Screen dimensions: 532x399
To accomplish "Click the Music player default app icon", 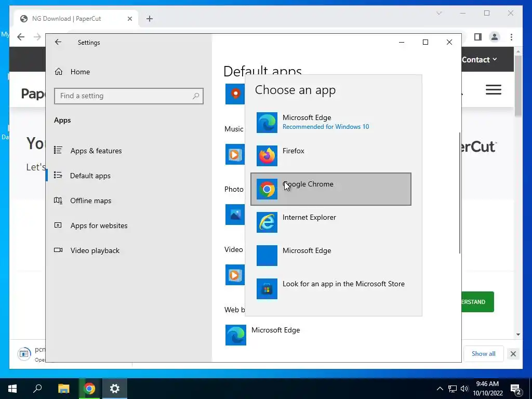I will point(235,154).
